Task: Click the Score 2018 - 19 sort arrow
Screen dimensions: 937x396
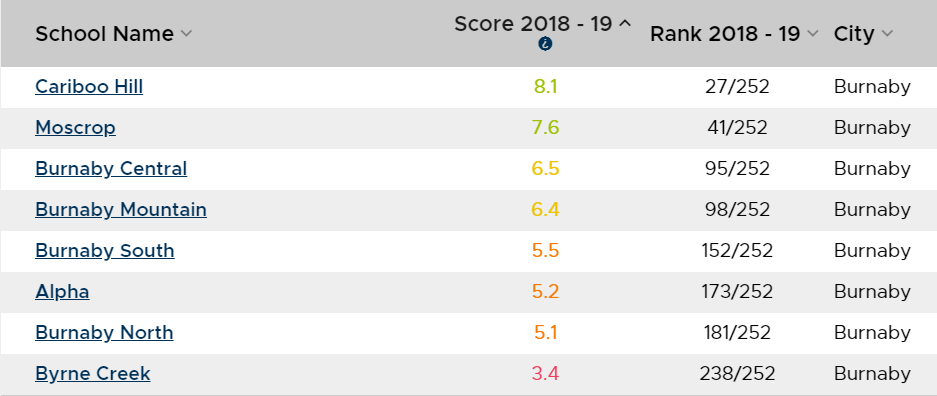Action: click(624, 24)
